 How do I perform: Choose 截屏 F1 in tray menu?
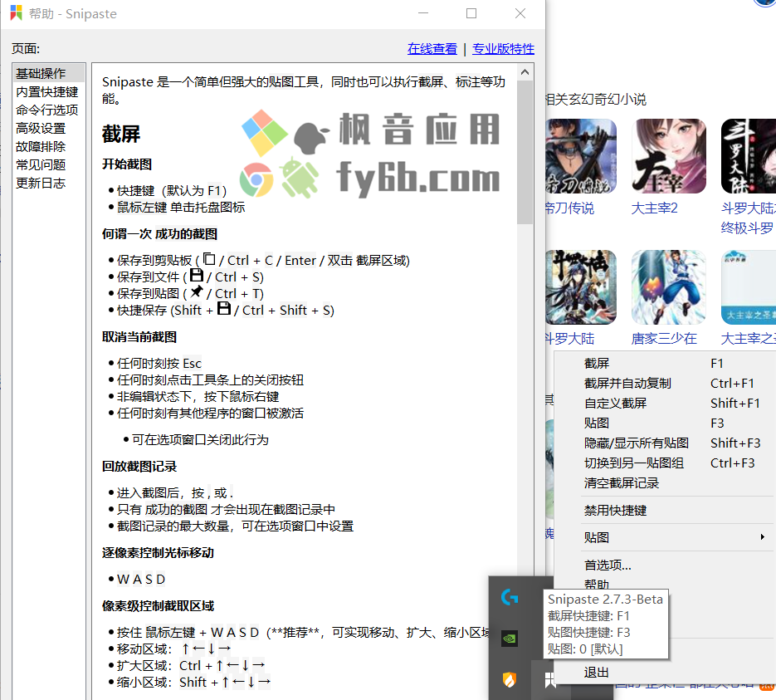pyautogui.click(x=663, y=364)
